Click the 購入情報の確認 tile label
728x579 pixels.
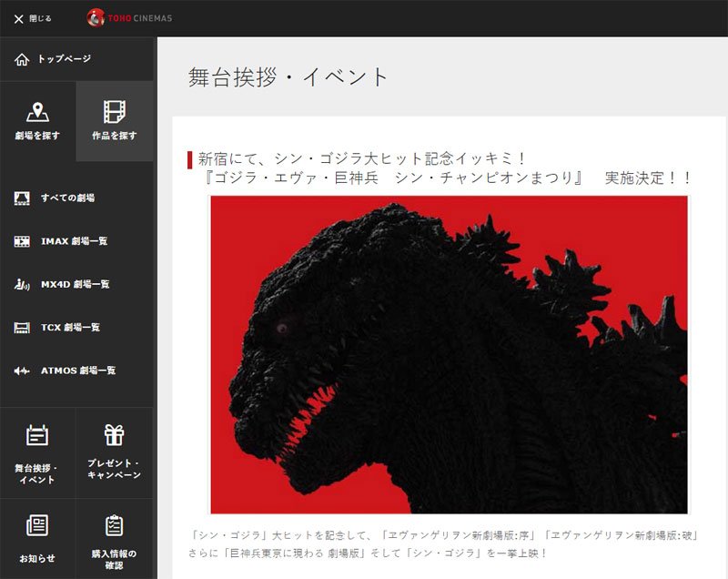point(115,559)
